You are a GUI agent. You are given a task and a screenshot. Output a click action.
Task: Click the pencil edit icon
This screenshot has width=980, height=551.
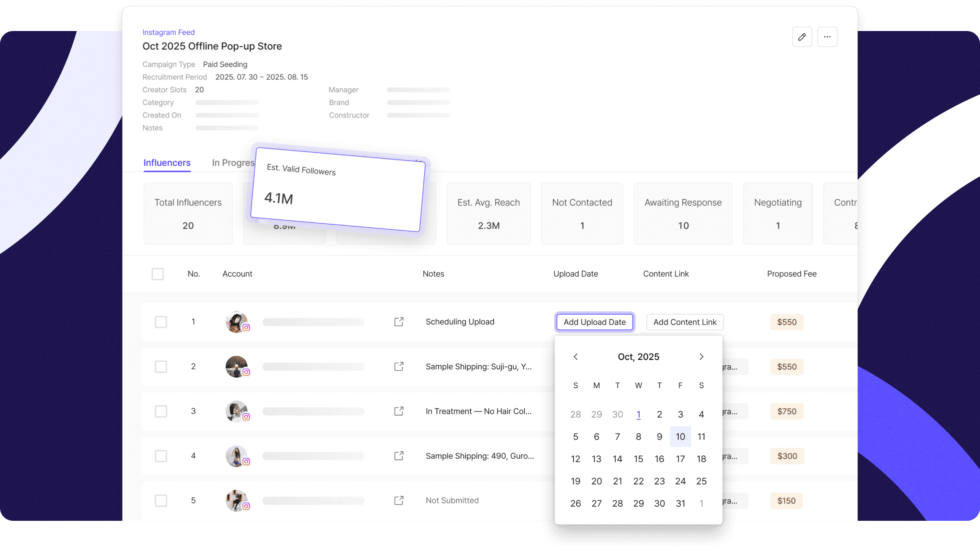pos(802,37)
